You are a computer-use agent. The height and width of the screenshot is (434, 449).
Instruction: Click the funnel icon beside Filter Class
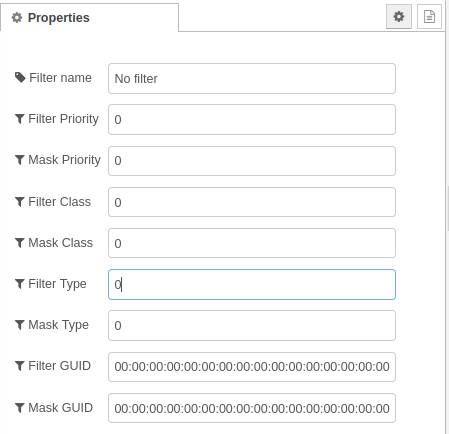pyautogui.click(x=20, y=202)
